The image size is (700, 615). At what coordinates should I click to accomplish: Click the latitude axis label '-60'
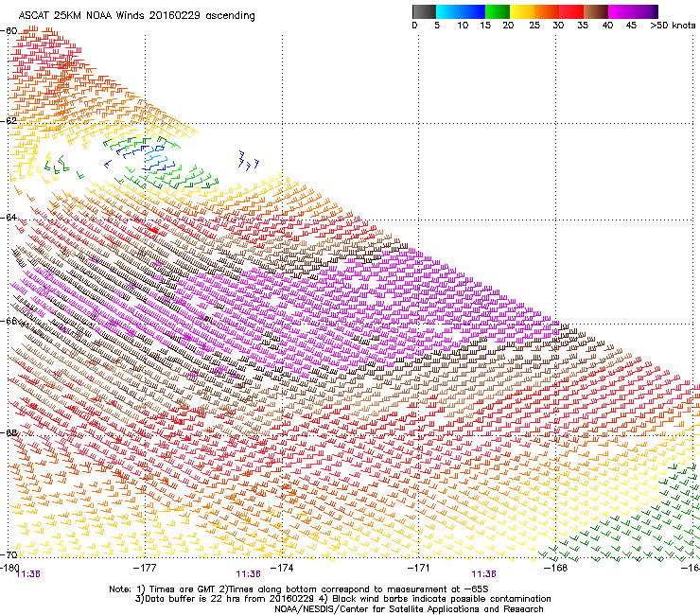tap(9, 31)
